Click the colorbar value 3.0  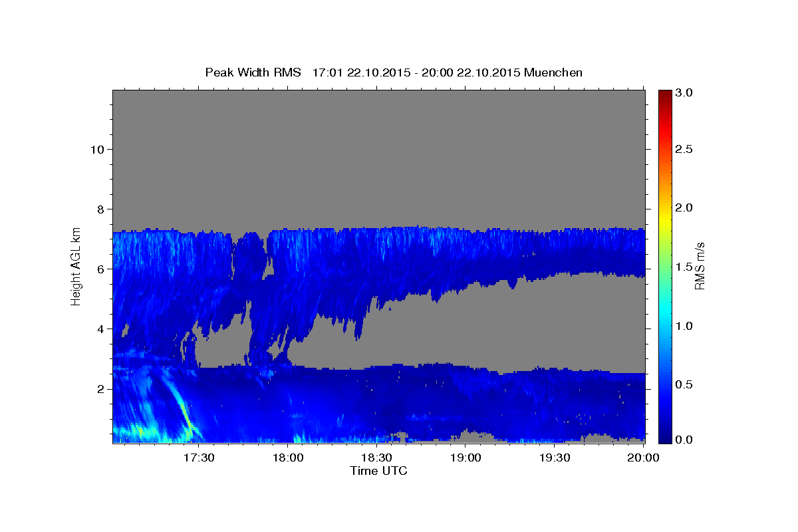pyautogui.click(x=685, y=92)
